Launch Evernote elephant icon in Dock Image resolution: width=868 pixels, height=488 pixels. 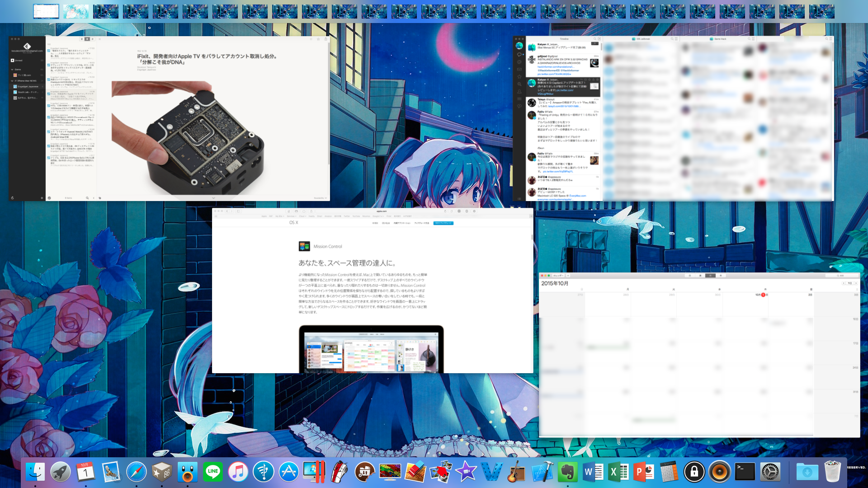(568, 472)
